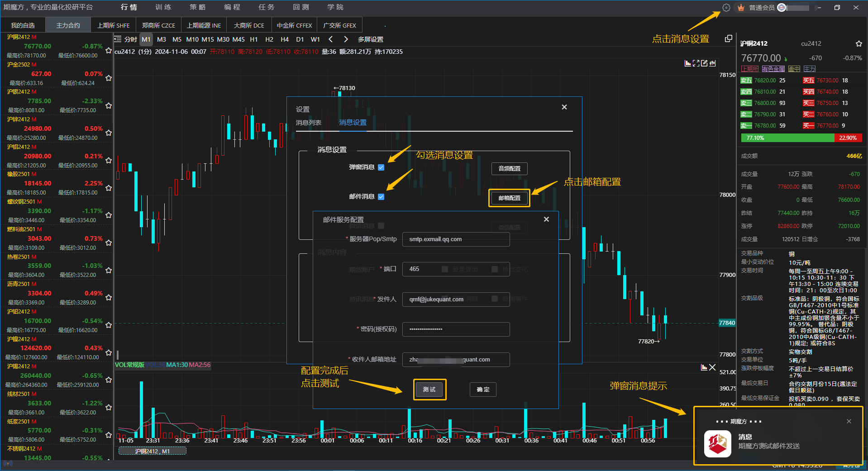
Task: Dismiss the 期魔方 notification popup
Action: click(849, 421)
